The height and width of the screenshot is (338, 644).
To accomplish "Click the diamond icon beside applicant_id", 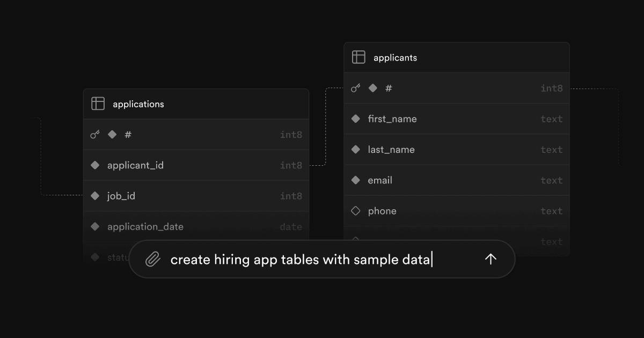I will click(x=95, y=165).
